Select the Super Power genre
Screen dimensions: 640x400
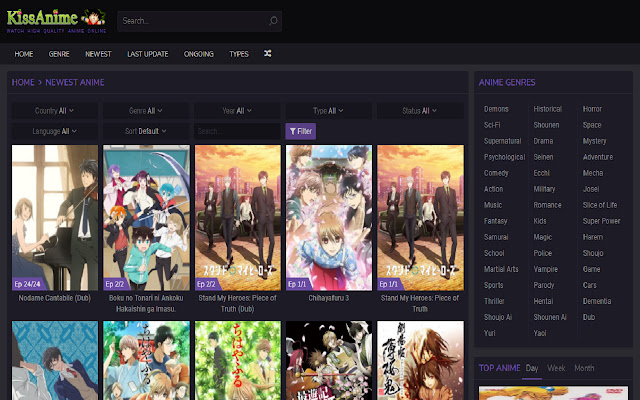601,221
